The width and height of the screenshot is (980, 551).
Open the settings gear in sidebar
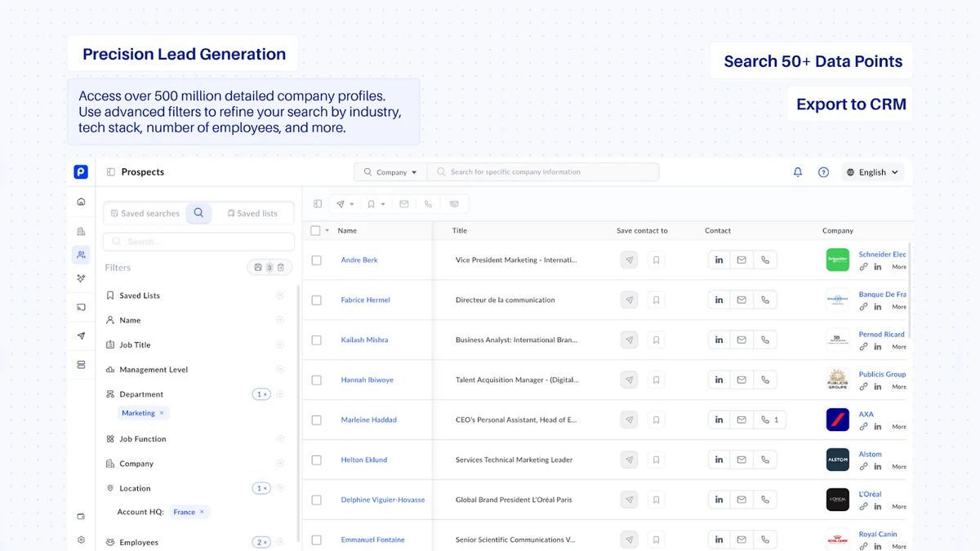pos(81,540)
